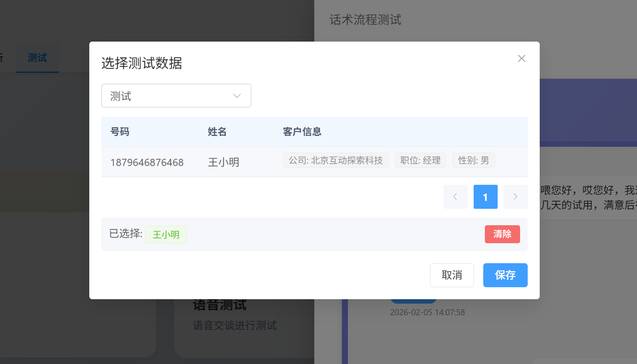Click the dropdown chevron arrow icon
Viewport: 637px width, 364px height.
pos(237,96)
